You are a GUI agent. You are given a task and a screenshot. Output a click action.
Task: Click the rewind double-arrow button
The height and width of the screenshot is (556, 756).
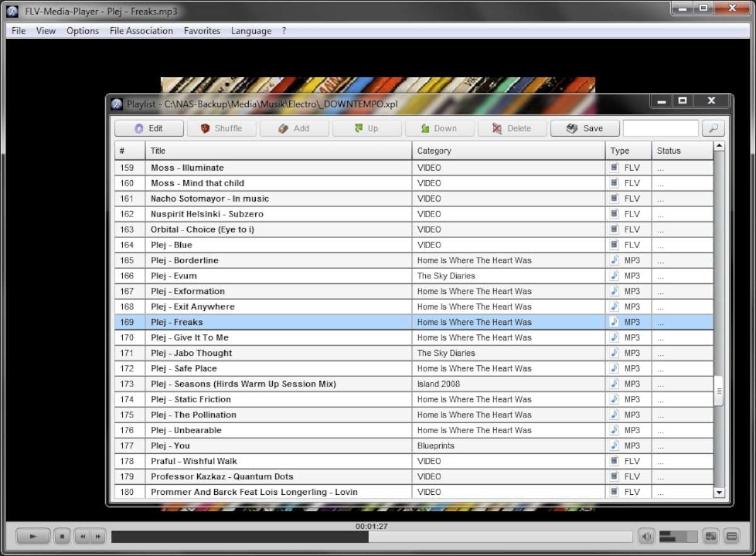[x=82, y=536]
